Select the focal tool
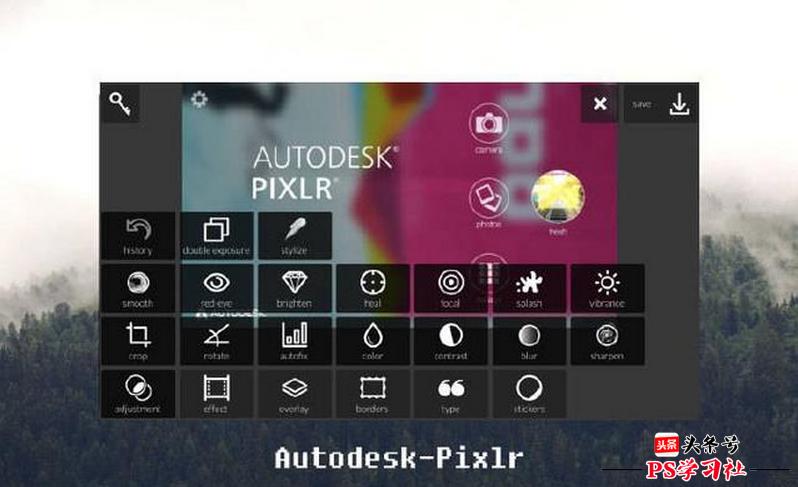This screenshot has width=798, height=487. (x=451, y=288)
